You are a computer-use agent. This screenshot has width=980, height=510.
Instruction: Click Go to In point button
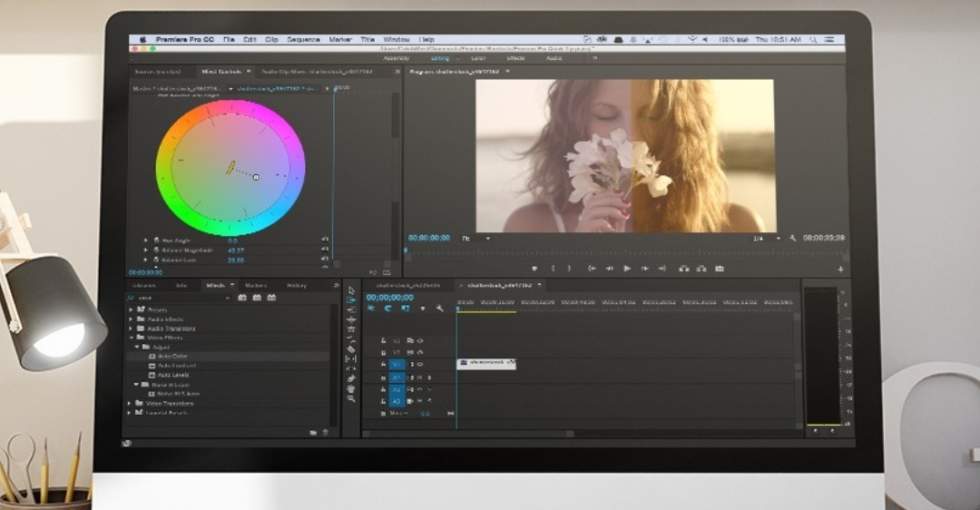(592, 269)
